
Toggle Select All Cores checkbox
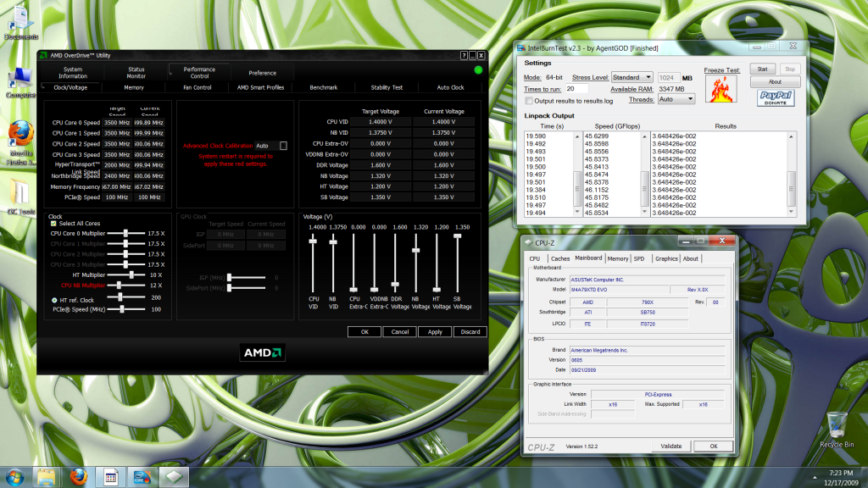click(53, 224)
